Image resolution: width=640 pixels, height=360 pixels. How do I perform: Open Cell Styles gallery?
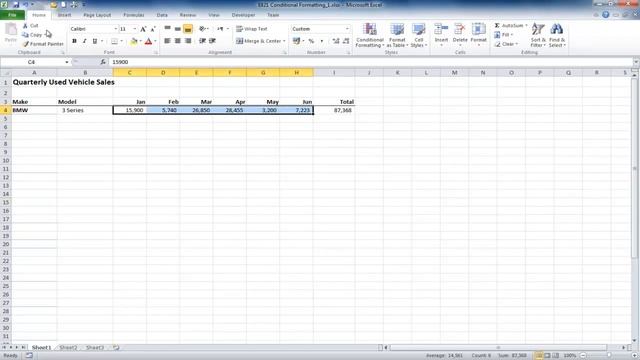(x=419, y=35)
